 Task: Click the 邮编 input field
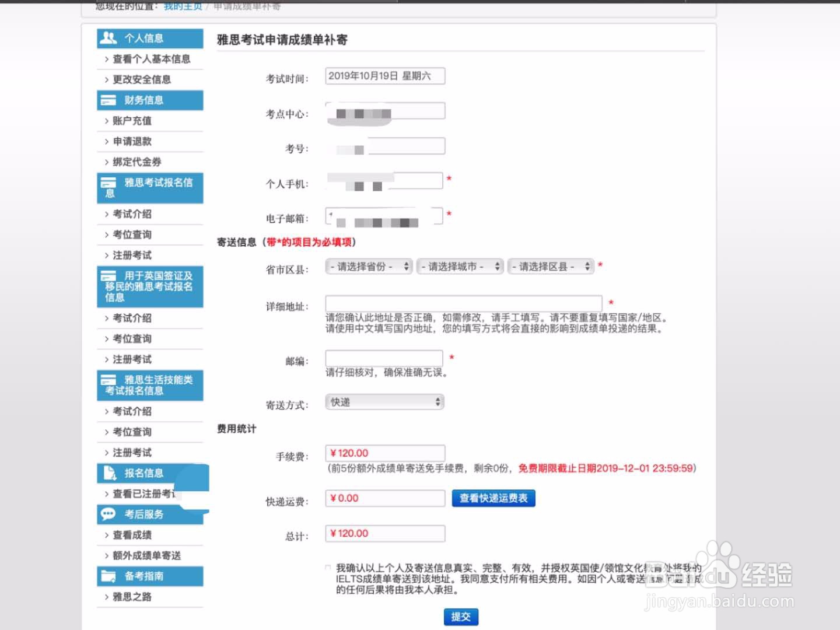(384, 358)
